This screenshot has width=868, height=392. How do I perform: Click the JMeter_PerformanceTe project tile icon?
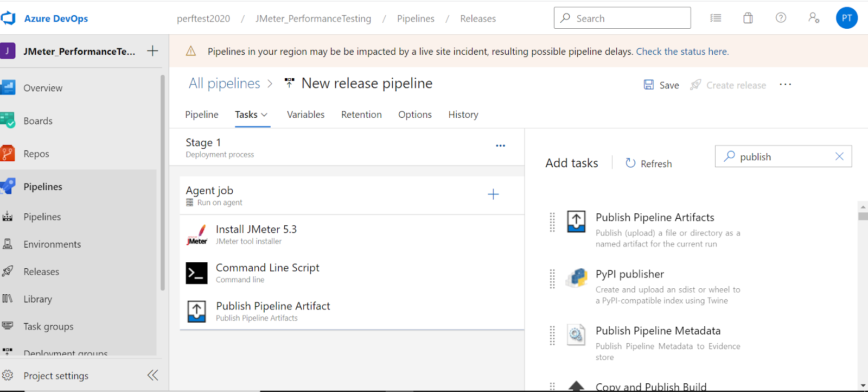(x=8, y=51)
